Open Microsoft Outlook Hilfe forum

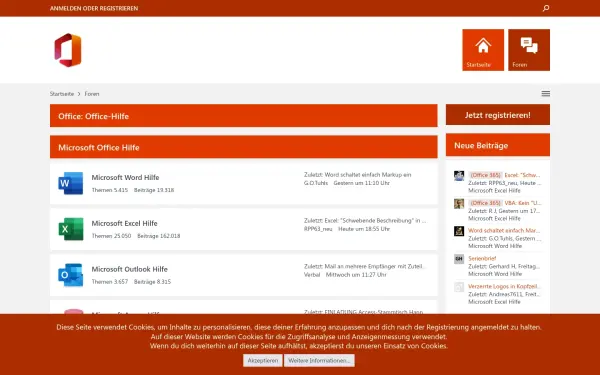pos(129,269)
